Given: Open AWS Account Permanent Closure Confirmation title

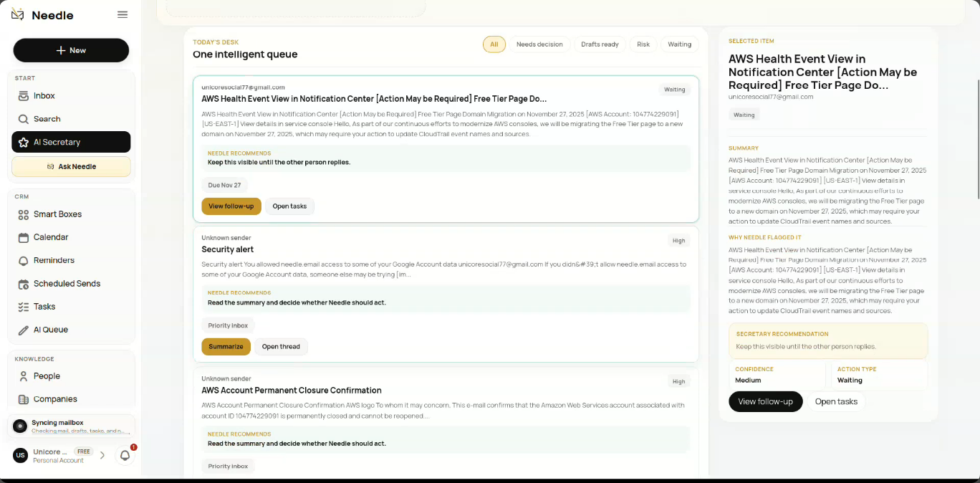Looking at the screenshot, I should click(292, 391).
